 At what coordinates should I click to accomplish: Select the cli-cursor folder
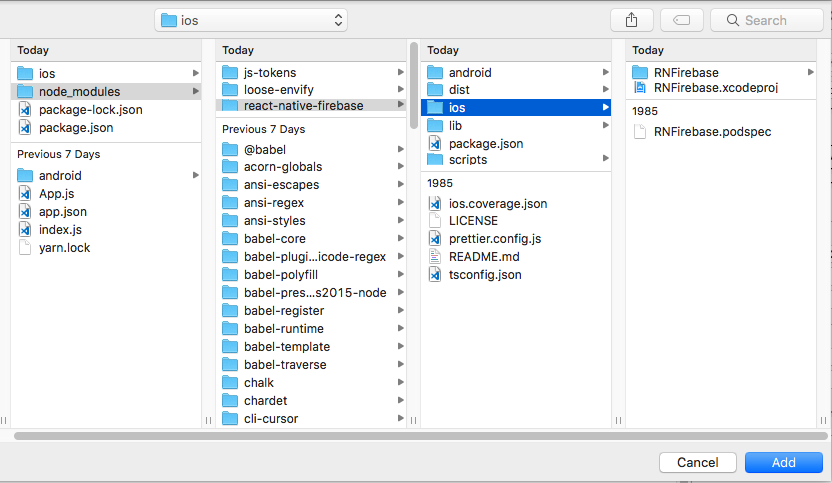click(311, 419)
